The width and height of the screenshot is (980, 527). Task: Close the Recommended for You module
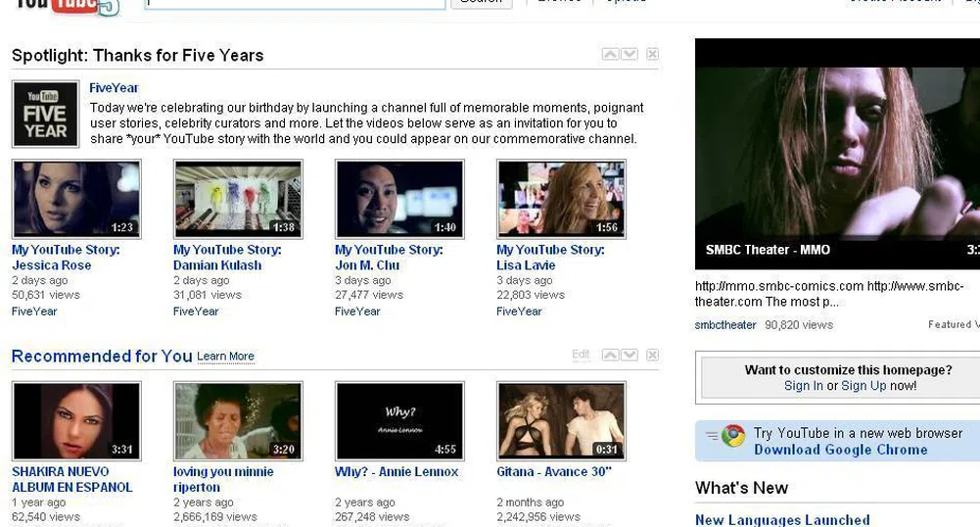coord(652,355)
